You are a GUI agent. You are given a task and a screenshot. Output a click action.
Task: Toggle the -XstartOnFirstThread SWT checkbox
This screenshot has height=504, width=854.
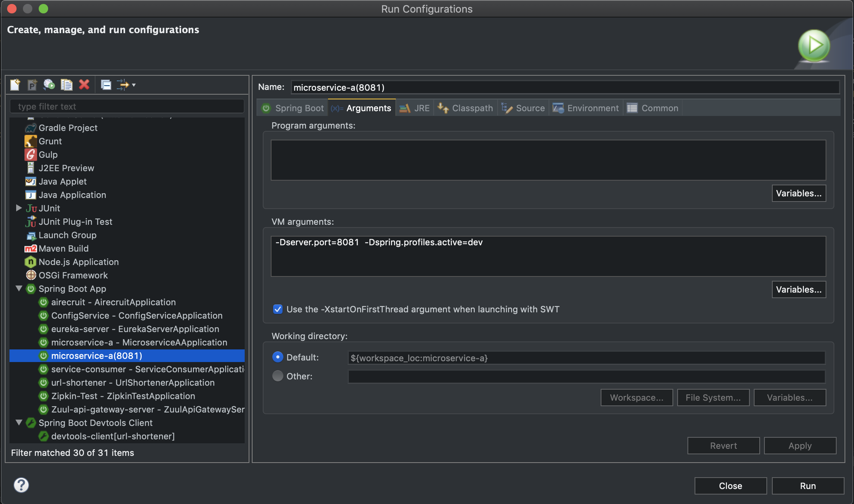(278, 309)
